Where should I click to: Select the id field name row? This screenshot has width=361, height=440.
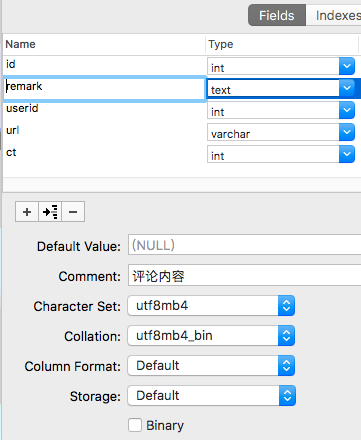click(x=104, y=65)
